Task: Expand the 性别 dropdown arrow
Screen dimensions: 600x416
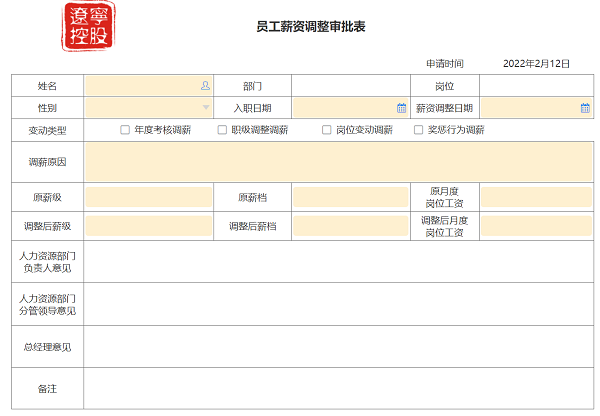Action: (x=206, y=108)
